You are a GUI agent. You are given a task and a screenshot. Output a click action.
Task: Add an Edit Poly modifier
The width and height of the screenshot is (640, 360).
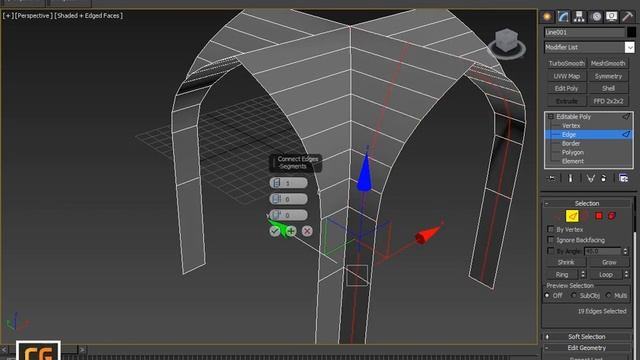(567, 88)
